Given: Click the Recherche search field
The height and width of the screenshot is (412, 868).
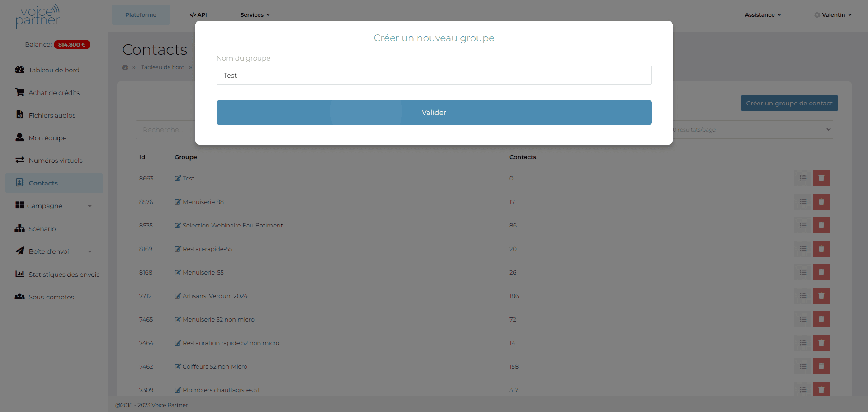Looking at the screenshot, I should coord(165,130).
